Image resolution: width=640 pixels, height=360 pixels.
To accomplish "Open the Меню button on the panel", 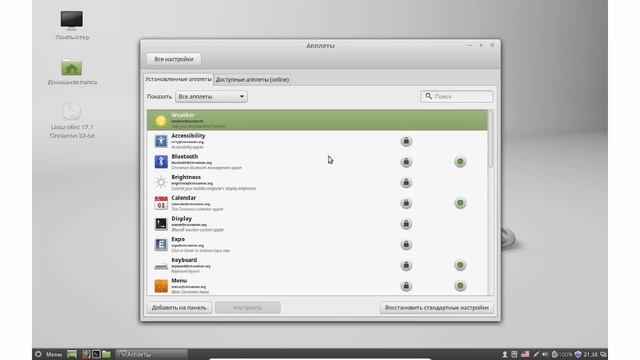I will click(49, 354).
